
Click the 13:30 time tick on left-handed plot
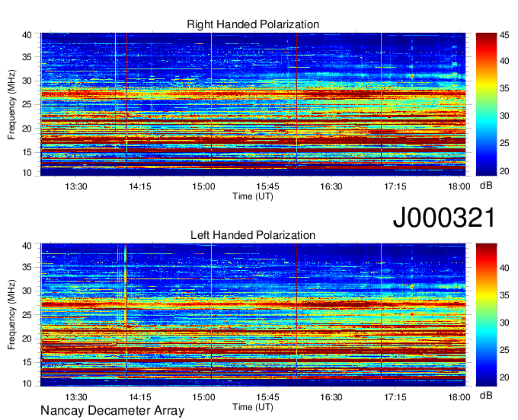pos(76,397)
